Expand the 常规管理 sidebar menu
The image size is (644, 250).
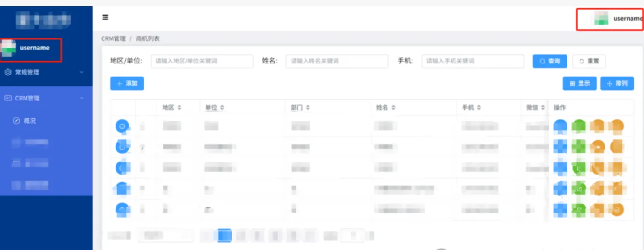coord(44,72)
